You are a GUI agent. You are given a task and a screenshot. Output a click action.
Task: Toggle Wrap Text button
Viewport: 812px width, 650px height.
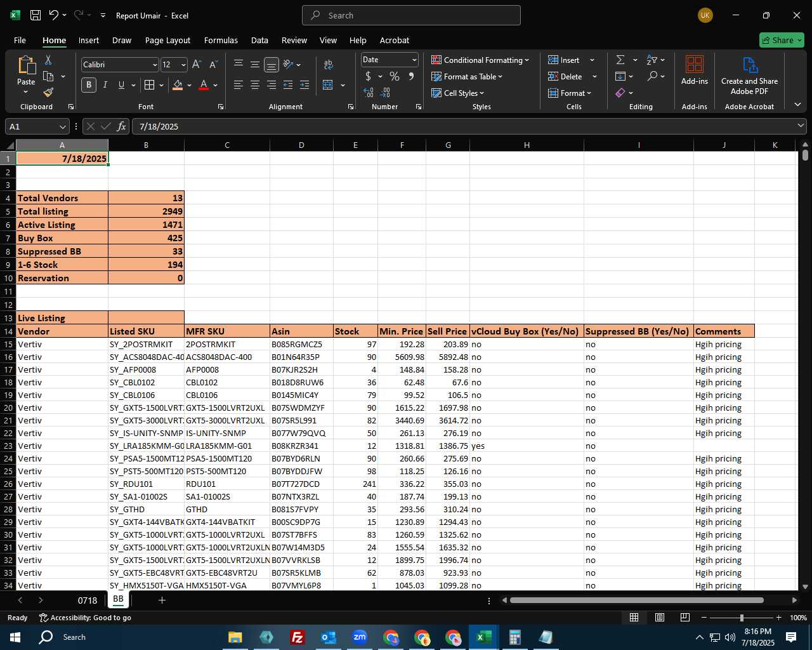328,64
